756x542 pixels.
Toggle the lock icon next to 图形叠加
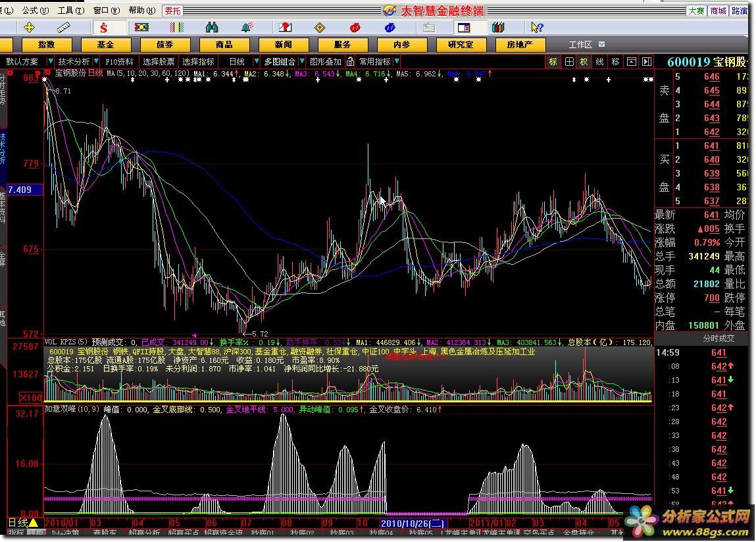pos(351,61)
